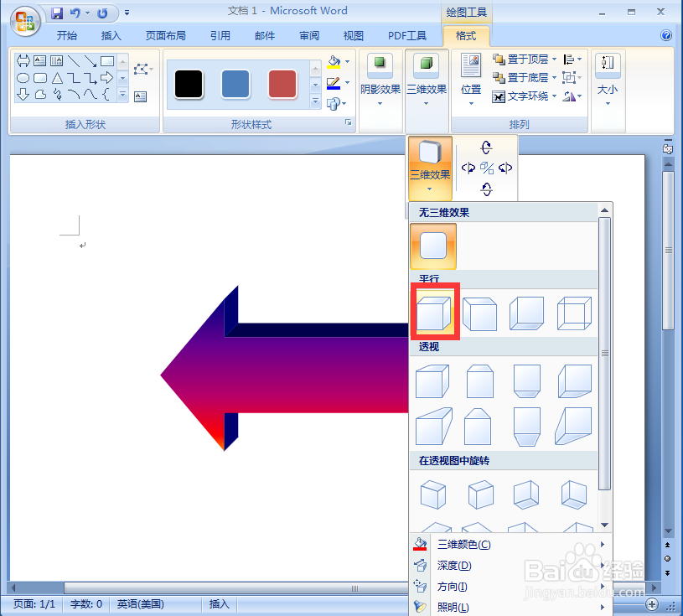Apply first rotate-in-perspective 3D style
683x616 pixels.
433,494
